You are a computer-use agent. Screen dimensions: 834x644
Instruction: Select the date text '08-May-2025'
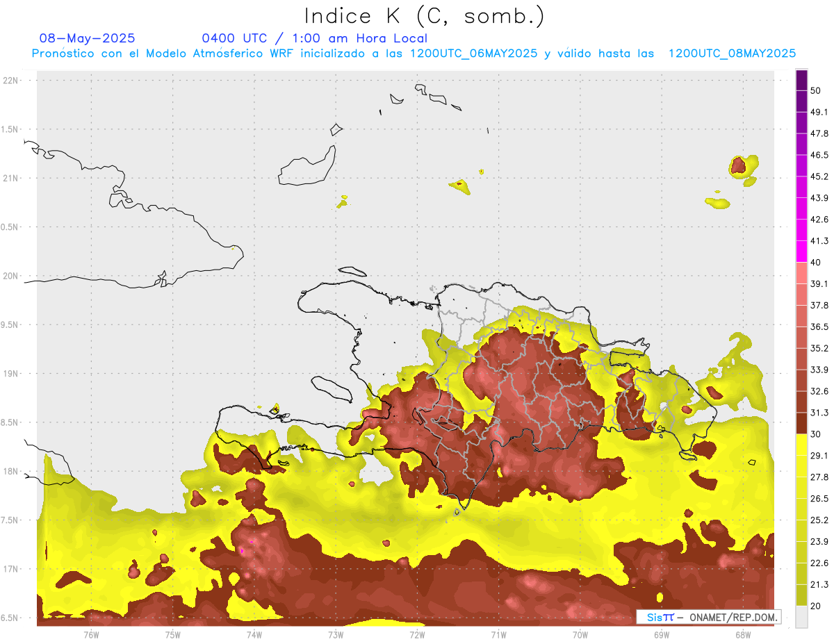tap(87, 38)
